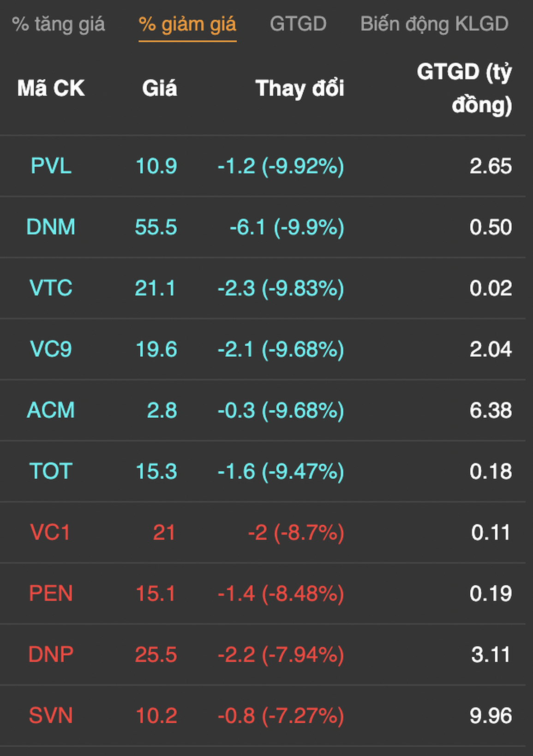
Task: Switch to the % tăng giá tab
Action: (x=59, y=24)
